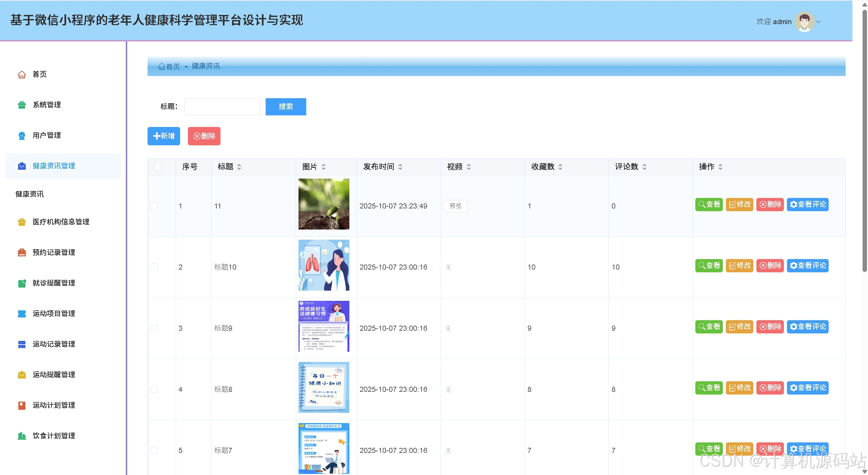Click the 运动项目管理 blue ticket icon

[x=22, y=314]
